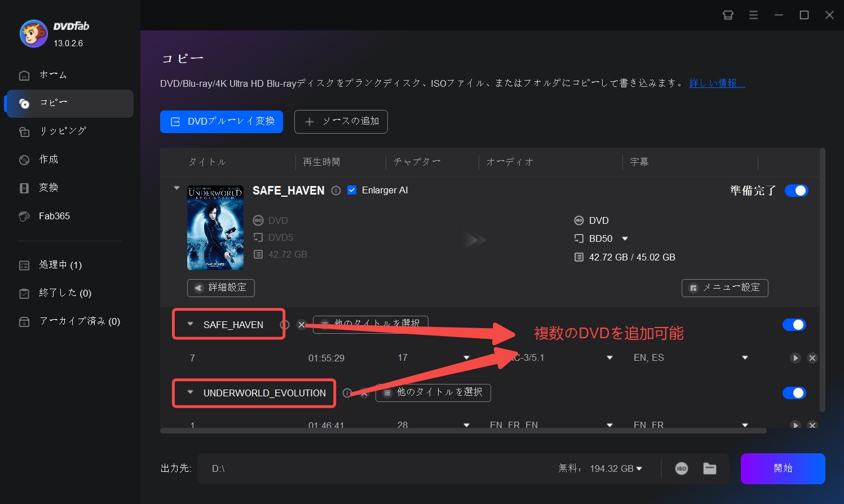This screenshot has height=504, width=844.
Task: Open the Creator (作成) module
Action: [x=70, y=160]
